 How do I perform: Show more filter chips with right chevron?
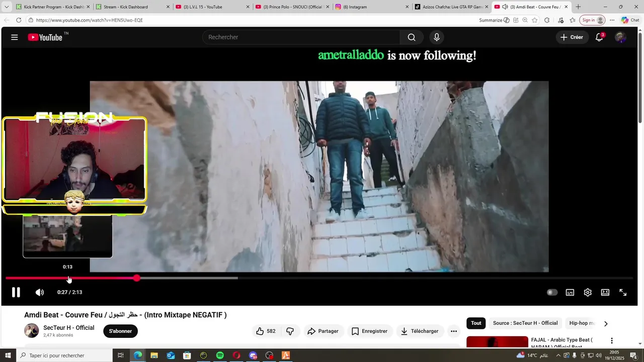tap(606, 323)
